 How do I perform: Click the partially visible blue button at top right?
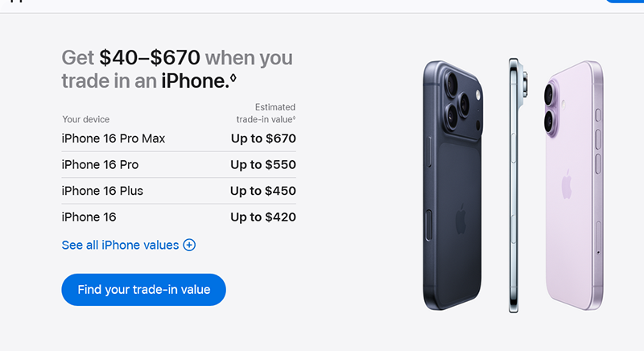tap(625, 2)
